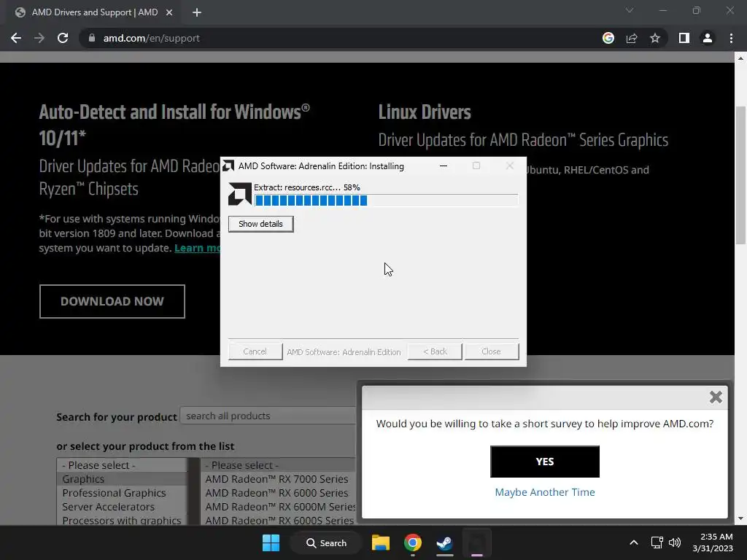Select second list's Please select entry
The width and height of the screenshot is (747, 560).
[279, 465]
